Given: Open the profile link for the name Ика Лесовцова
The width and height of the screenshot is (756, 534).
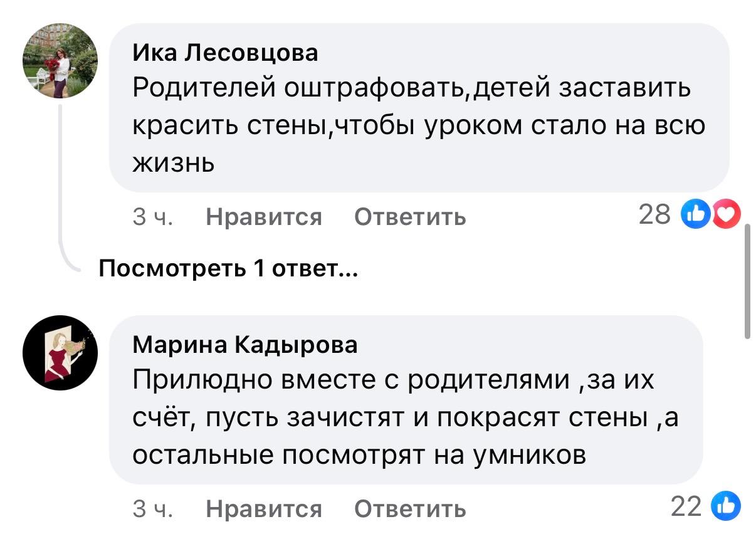Looking at the screenshot, I should coord(226,54).
